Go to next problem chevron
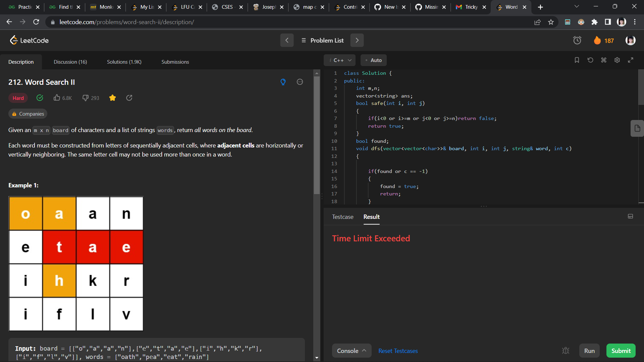This screenshot has height=362, width=644. click(x=357, y=41)
